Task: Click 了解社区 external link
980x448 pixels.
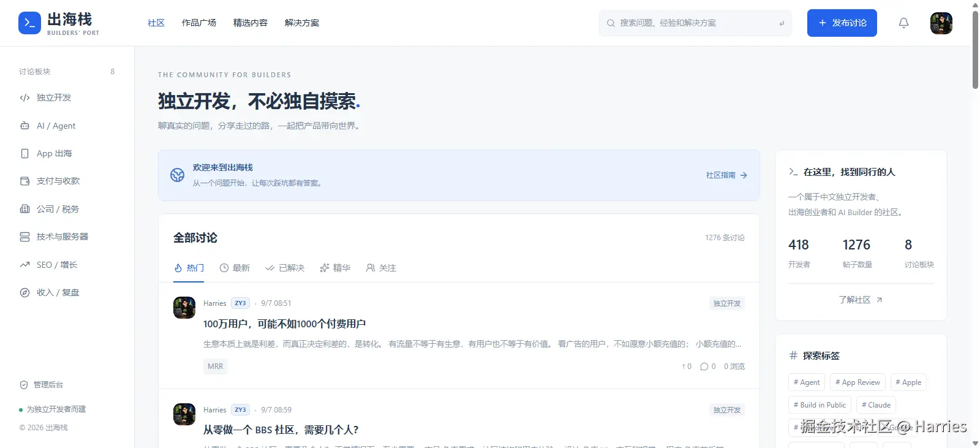Action: (861, 300)
